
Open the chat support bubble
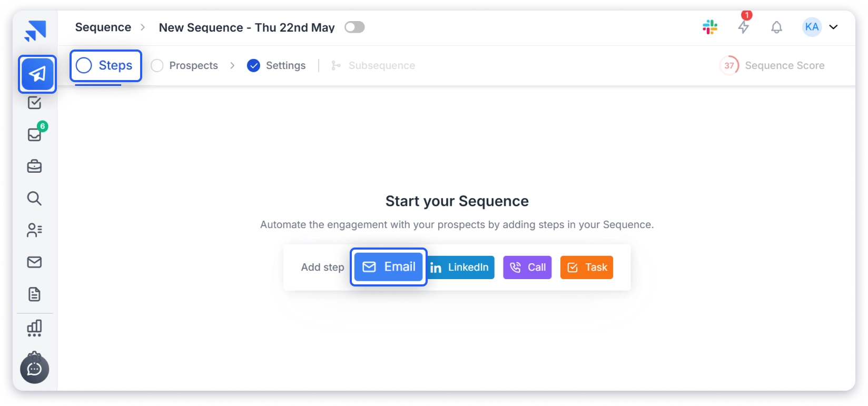coord(34,369)
